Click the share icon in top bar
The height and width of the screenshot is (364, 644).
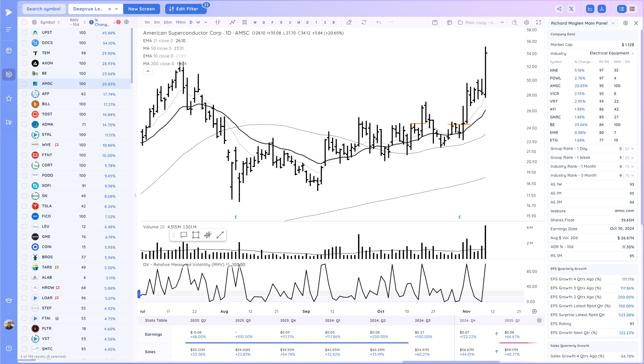click(x=559, y=9)
